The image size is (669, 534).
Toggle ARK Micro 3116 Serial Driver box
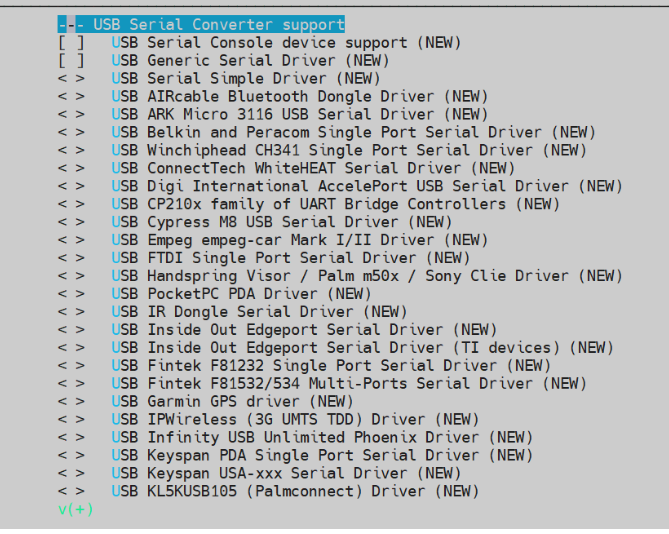point(71,114)
